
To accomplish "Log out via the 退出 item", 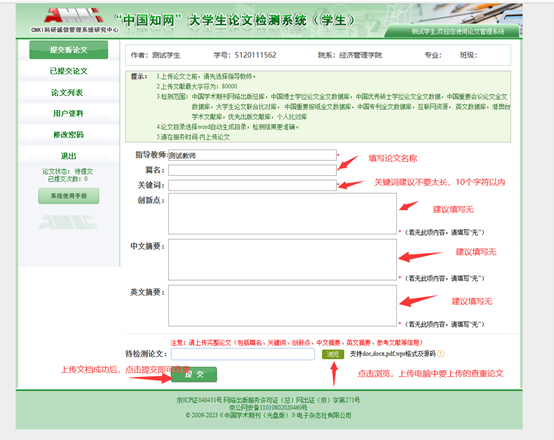I will coord(69,156).
